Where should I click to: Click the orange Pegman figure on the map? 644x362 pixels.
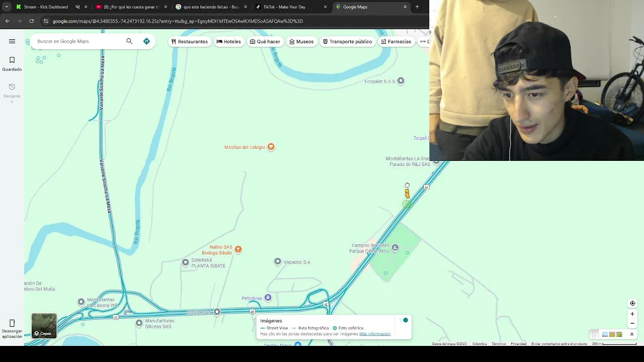[x=407, y=193]
